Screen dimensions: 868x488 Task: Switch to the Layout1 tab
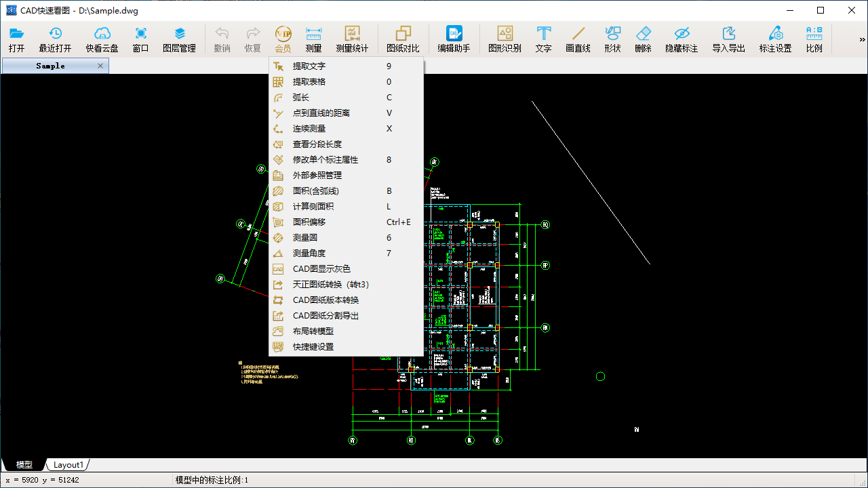pyautogui.click(x=68, y=464)
